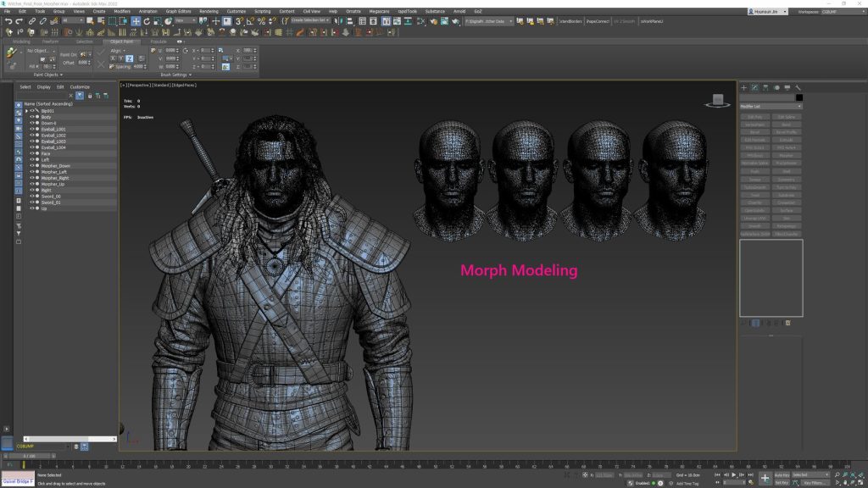Click the ViewCube in the viewport
Viewport: 868px width, 488px height.
coord(717,101)
